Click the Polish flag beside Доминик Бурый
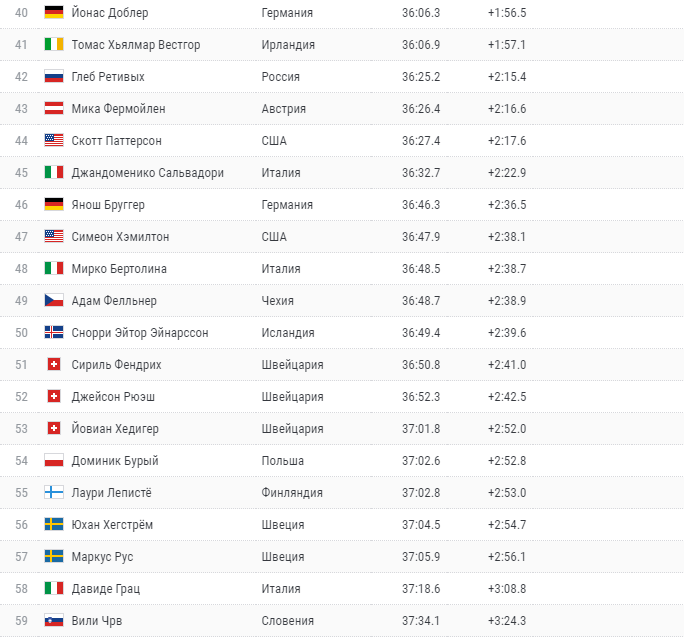This screenshot has height=641, width=684. coord(54,461)
